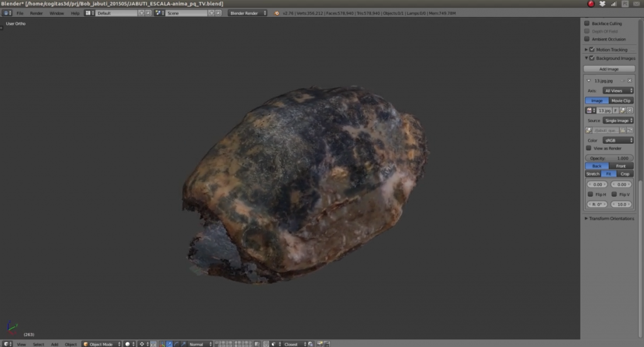Viewport: 644px width, 347px height.
Task: Open the Normal orientation dropdown
Action: 201,344
